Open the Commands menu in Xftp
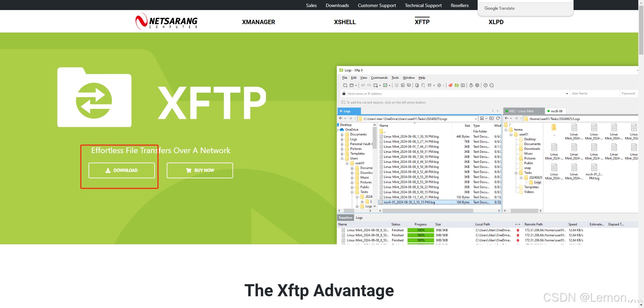The image size is (644, 308). [x=379, y=78]
